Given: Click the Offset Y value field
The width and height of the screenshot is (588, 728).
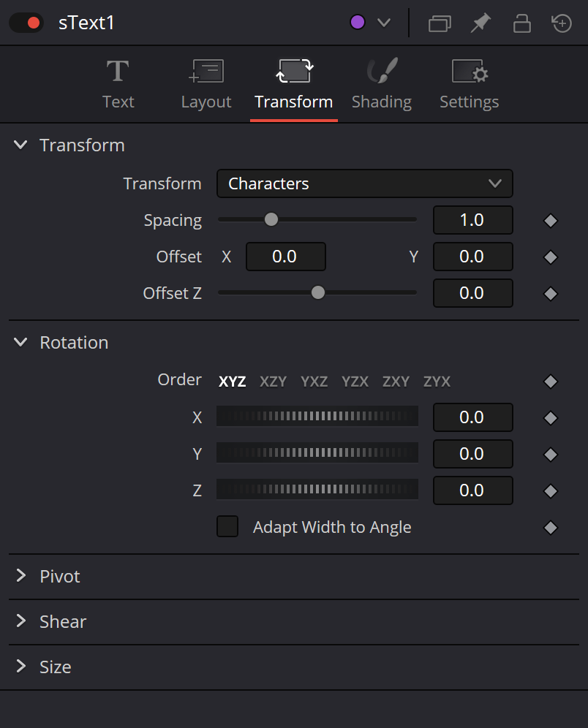Looking at the screenshot, I should [473, 257].
